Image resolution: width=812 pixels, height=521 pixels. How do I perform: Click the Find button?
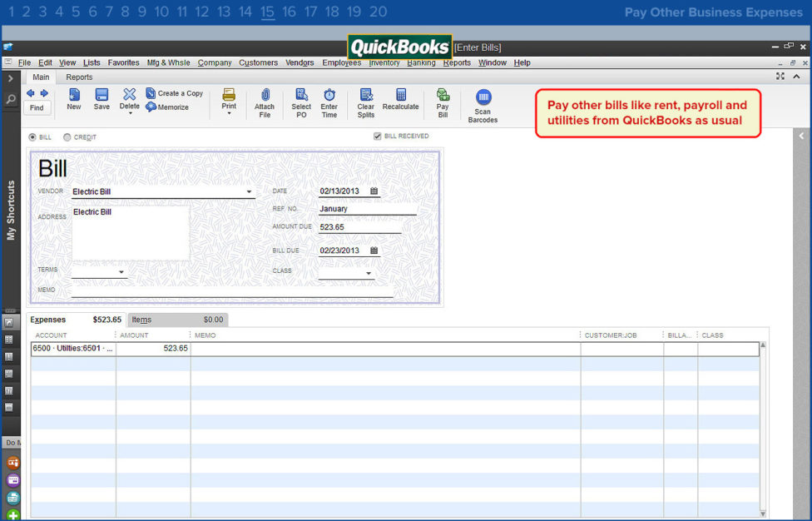point(37,107)
